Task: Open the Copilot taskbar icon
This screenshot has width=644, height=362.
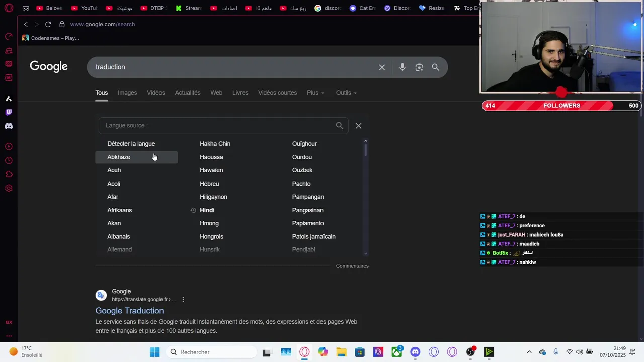Action: (323, 352)
